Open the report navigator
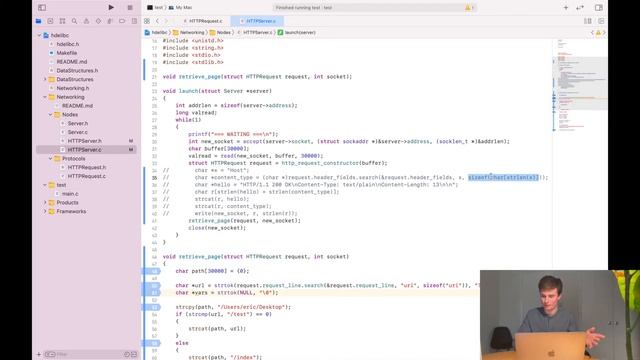 tap(134, 21)
